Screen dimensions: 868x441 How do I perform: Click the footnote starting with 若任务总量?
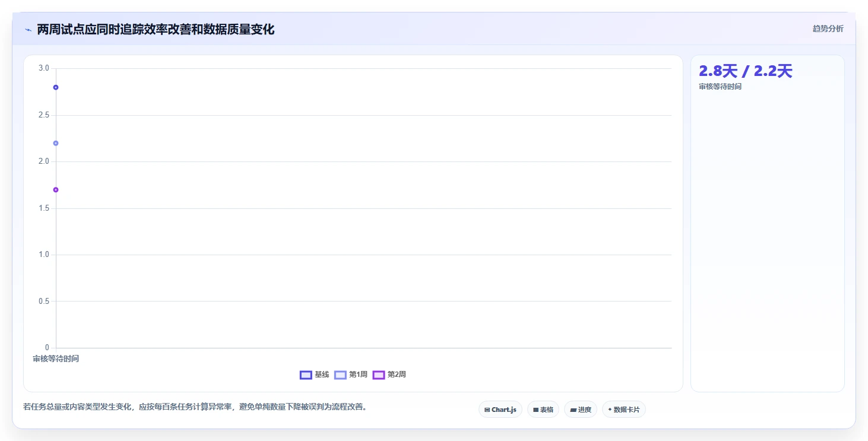click(x=195, y=407)
